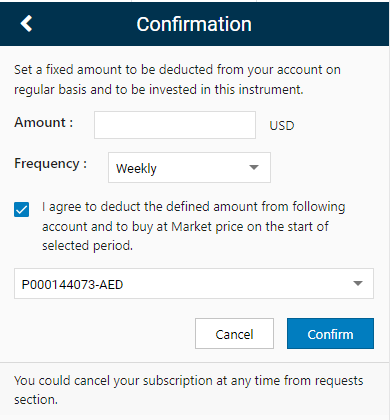Click the 'Amount :' label
The height and width of the screenshot is (420, 390).
point(44,123)
